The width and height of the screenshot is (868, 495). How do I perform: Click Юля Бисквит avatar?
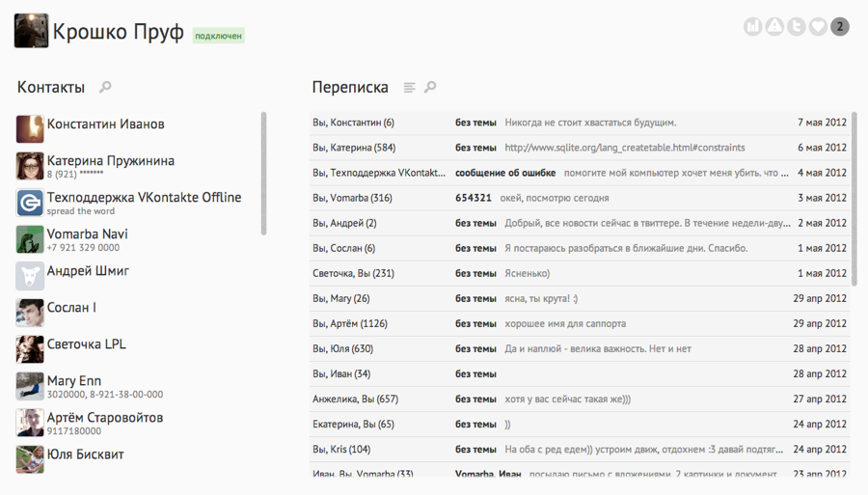30,459
